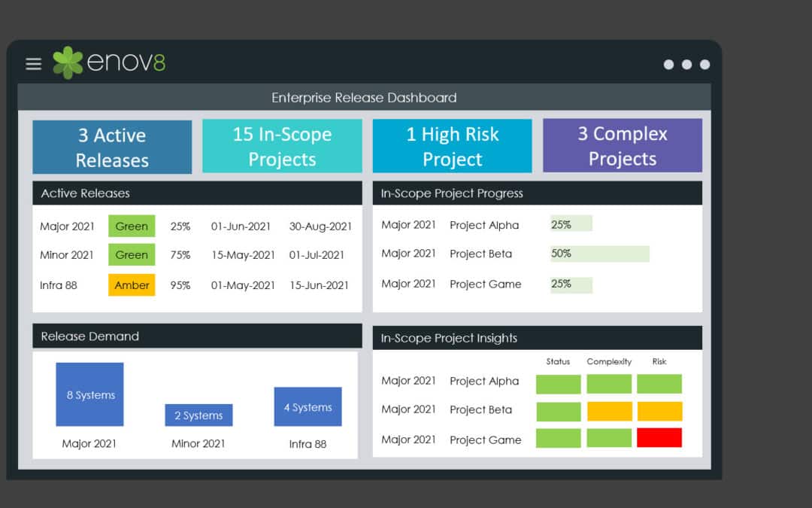
Task: Click Project Alpha green Status cell
Action: tap(558, 384)
